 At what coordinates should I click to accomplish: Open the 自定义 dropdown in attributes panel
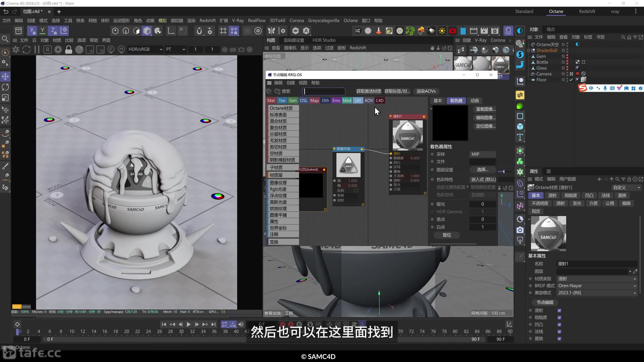tap(626, 187)
